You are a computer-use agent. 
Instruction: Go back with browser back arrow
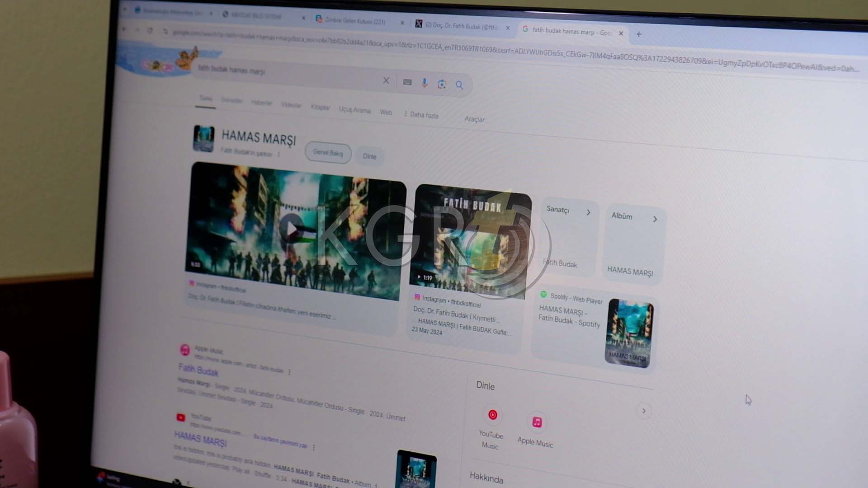(x=124, y=29)
